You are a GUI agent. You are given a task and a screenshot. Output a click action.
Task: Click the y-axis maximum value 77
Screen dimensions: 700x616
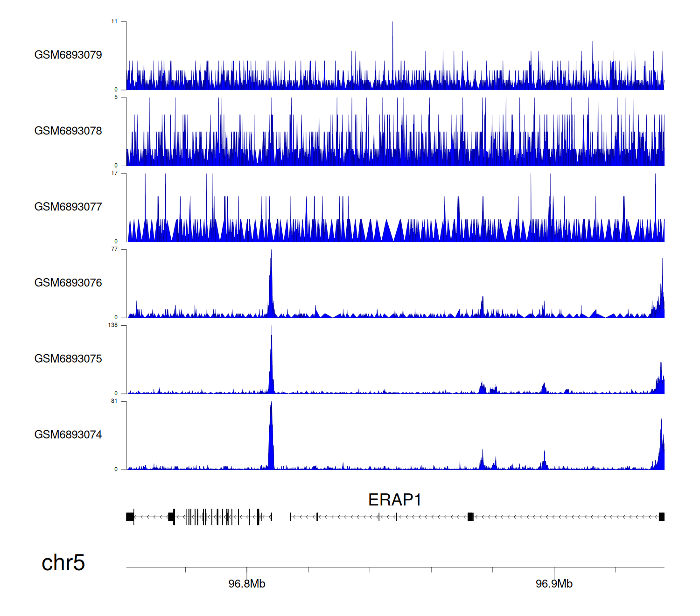(114, 249)
